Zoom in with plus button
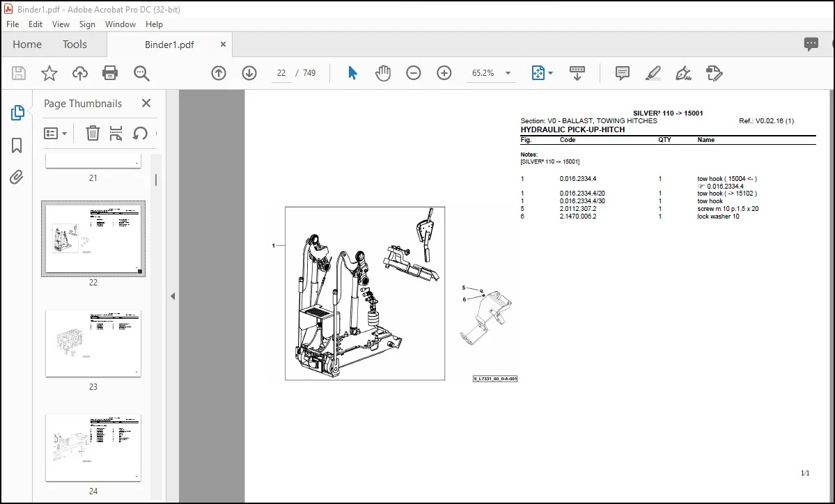Image resolution: width=835 pixels, height=504 pixels. [444, 73]
